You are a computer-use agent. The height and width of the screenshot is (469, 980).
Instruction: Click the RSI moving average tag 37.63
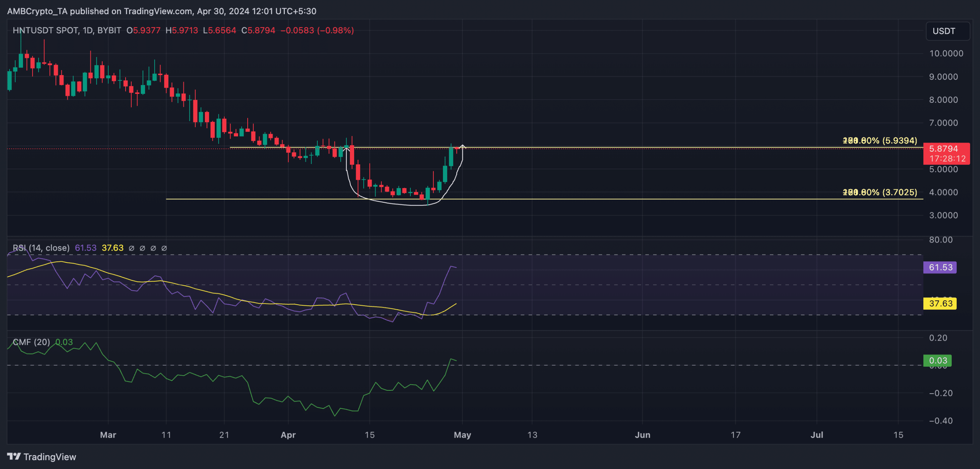940,303
